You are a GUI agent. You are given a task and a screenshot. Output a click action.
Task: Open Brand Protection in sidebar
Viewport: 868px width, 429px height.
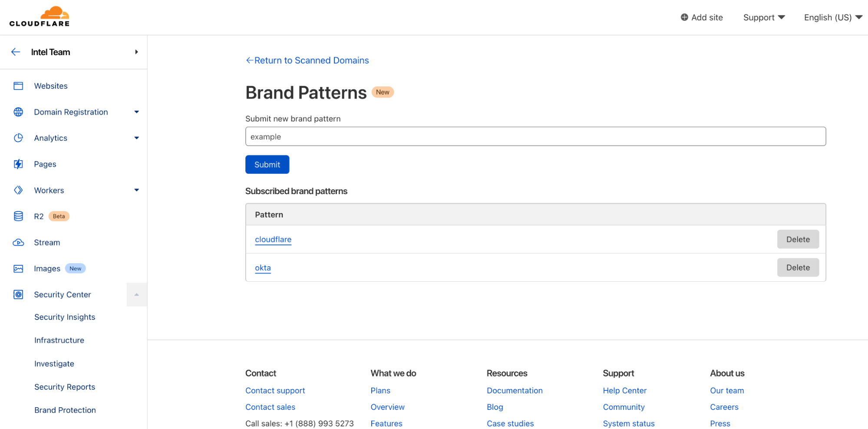tap(65, 410)
